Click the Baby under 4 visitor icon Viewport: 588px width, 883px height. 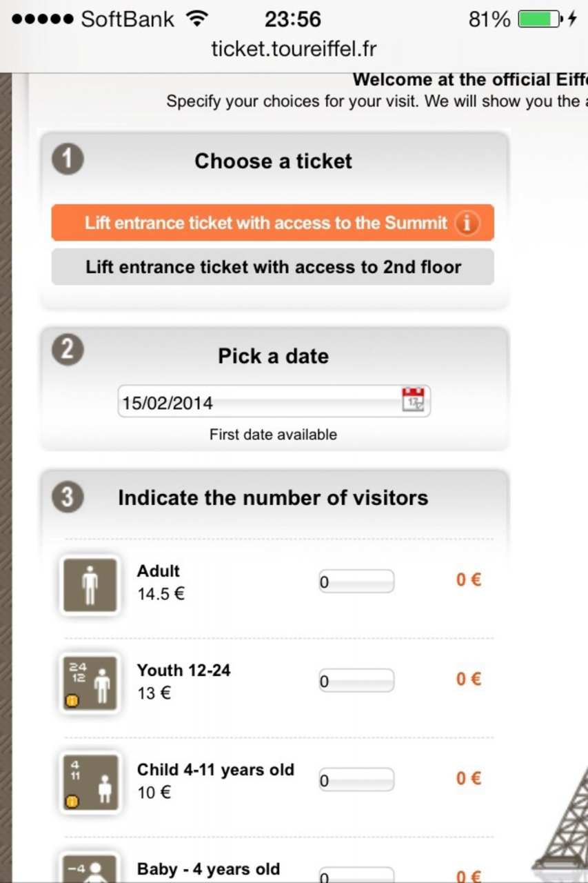(x=90, y=869)
